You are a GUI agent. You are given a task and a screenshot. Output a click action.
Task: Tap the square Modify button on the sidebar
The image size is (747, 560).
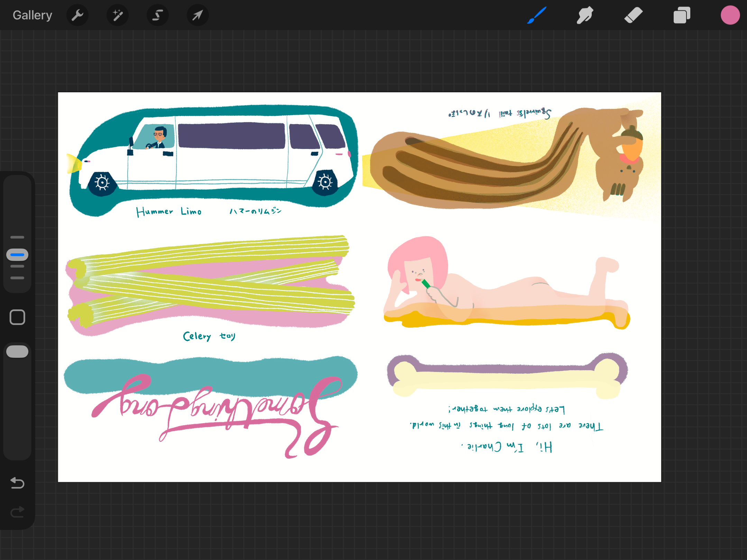pos(17,316)
